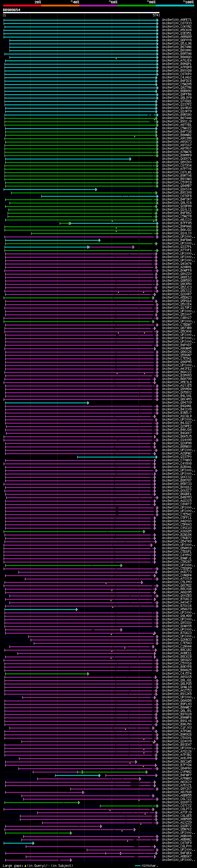
Task: Select label UniRef100_Q84MB7
Action: coord(176,186)
